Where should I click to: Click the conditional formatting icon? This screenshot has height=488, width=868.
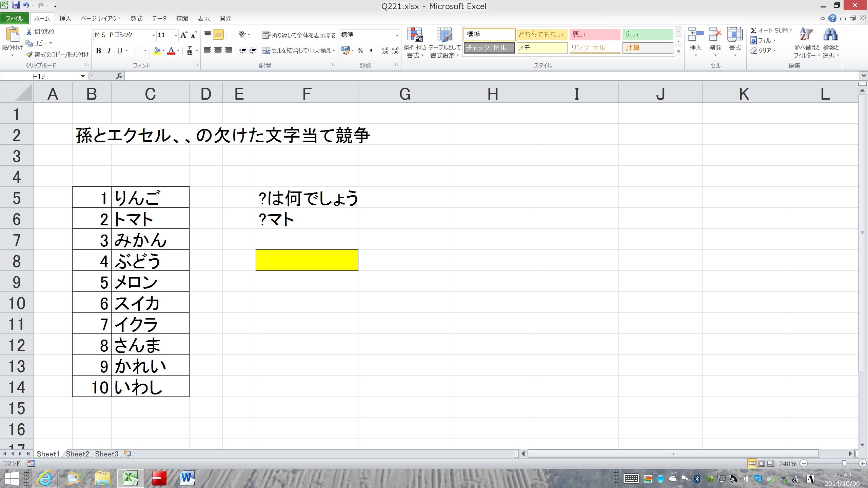[415, 35]
